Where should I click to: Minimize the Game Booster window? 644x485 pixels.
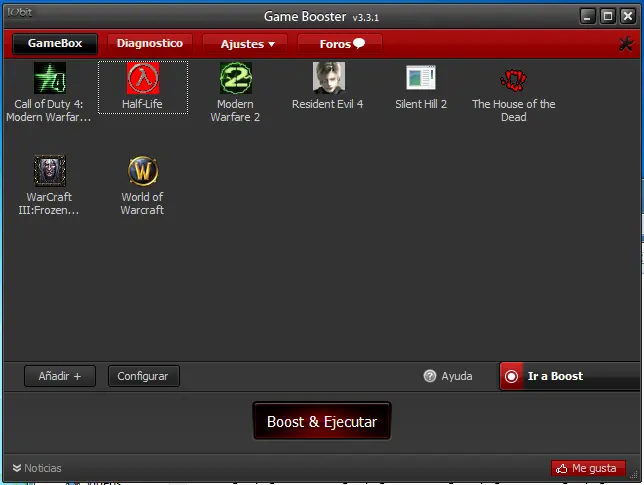[588, 16]
